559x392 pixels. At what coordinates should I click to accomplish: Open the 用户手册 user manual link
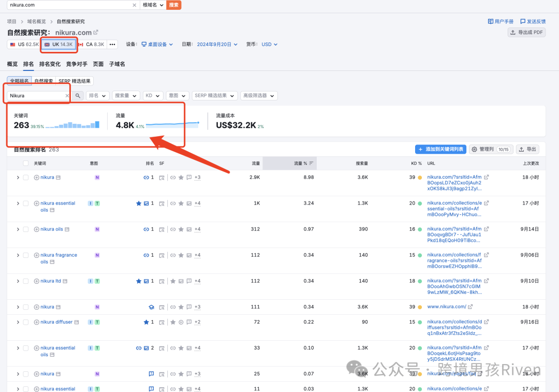click(501, 21)
